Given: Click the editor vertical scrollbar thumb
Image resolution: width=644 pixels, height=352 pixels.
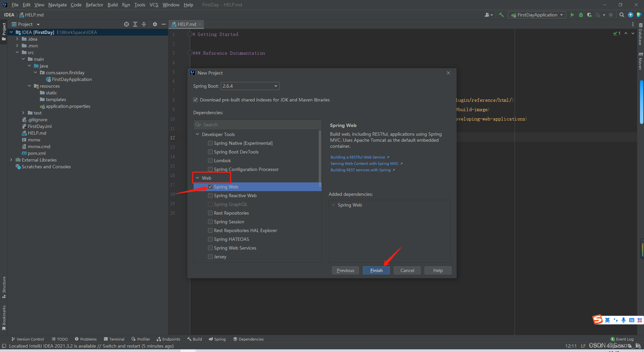Looking at the screenshot, I should (641, 102).
